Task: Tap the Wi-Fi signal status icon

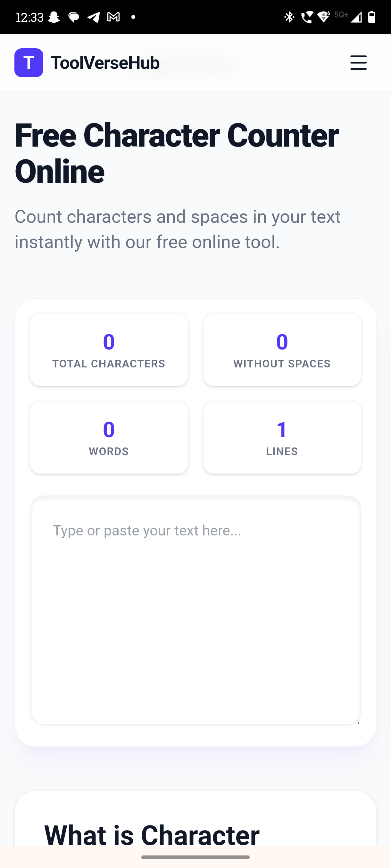Action: pos(324,17)
